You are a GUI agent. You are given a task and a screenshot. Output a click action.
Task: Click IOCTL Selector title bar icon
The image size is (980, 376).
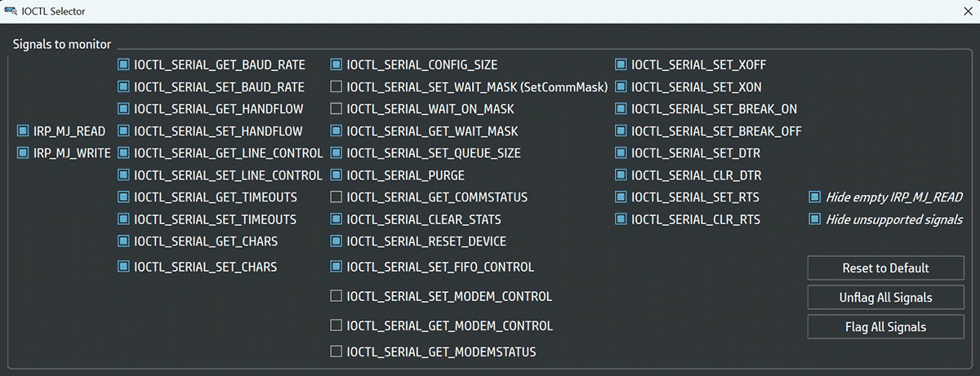click(x=11, y=11)
